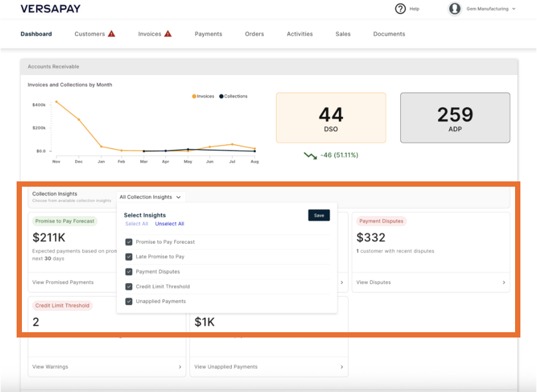This screenshot has width=537, height=392.
Task: Uncheck the Promise to Pay Forecast checkbox
Action: tap(129, 242)
